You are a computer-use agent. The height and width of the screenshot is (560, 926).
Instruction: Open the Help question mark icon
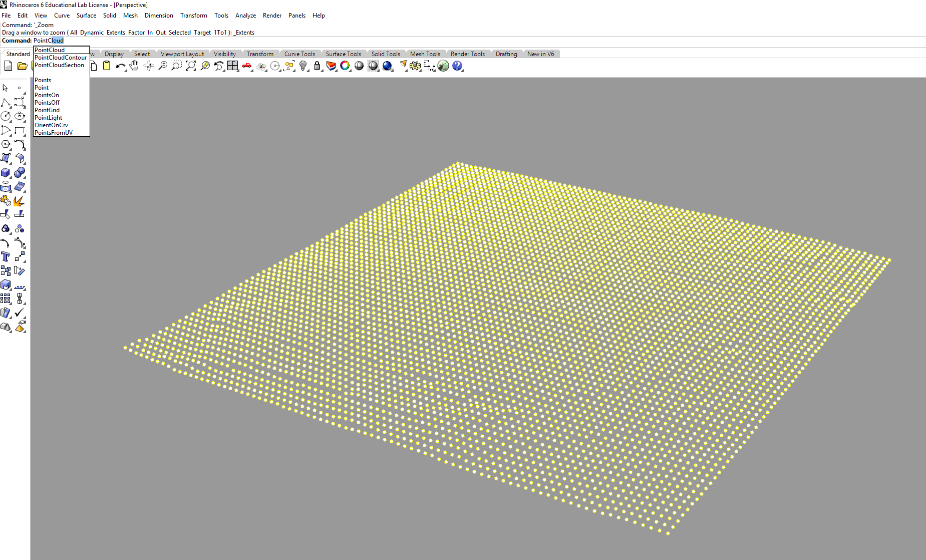pos(457,66)
